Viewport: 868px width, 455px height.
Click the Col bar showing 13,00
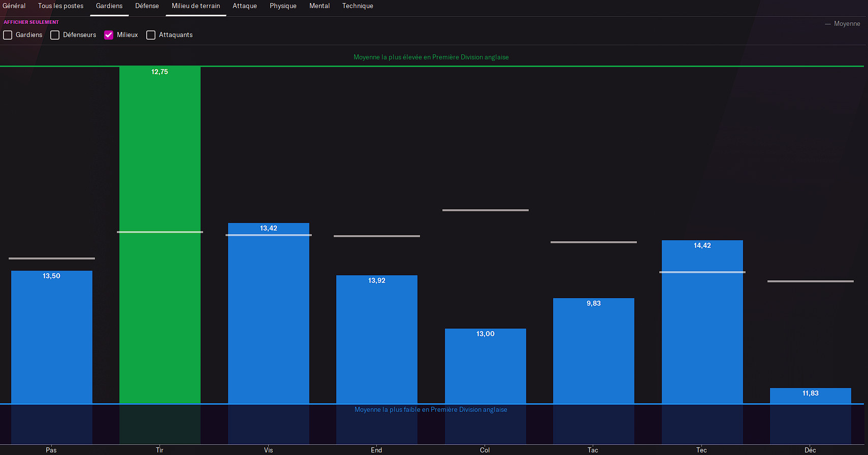pos(486,366)
